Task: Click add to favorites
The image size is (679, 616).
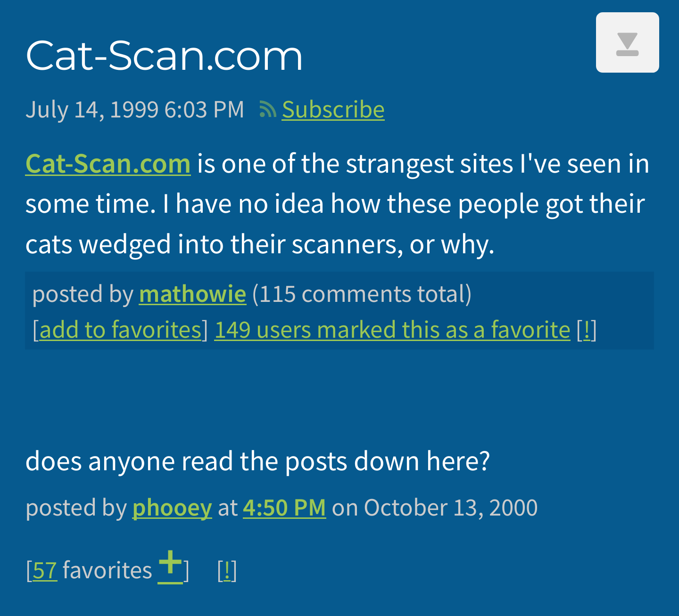Action: coord(120,330)
